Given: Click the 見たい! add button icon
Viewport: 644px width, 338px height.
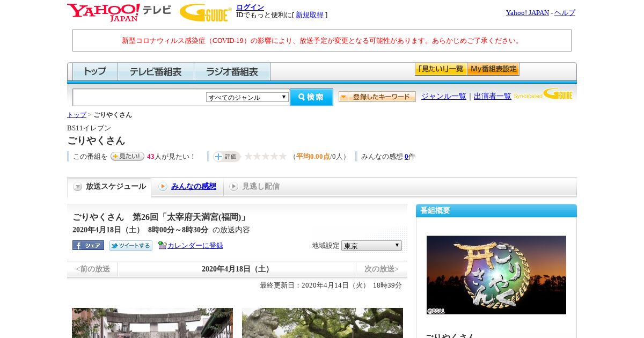Looking at the screenshot, I should pyautogui.click(x=127, y=156).
